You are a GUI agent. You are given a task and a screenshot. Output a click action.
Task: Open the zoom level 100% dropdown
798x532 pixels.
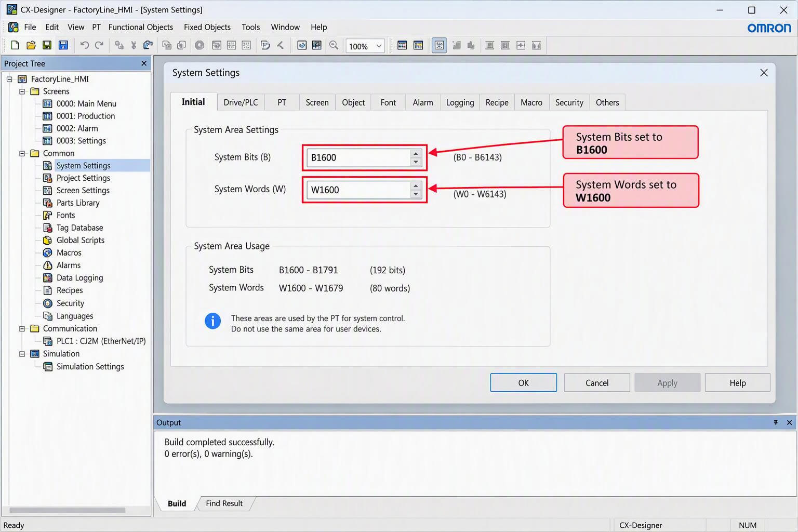point(379,46)
